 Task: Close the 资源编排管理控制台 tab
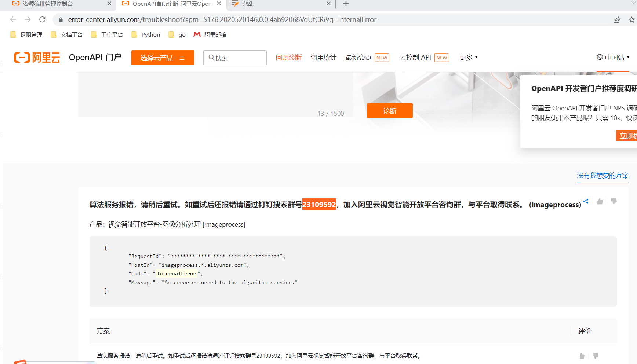click(x=109, y=4)
